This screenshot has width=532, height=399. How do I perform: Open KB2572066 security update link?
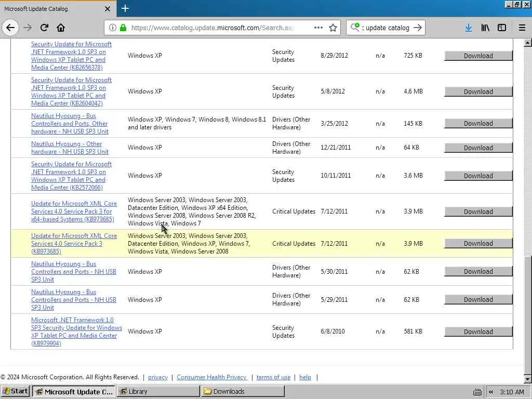(71, 176)
